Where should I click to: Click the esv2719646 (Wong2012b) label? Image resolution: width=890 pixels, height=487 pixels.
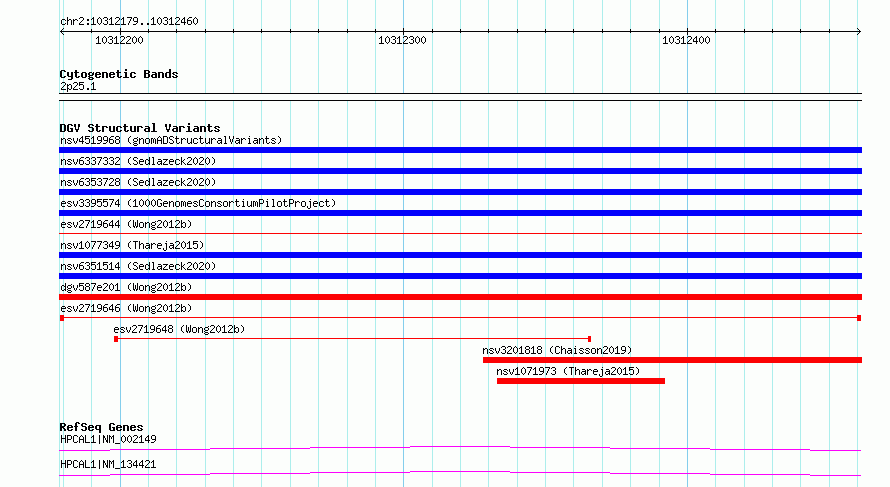(x=126, y=308)
